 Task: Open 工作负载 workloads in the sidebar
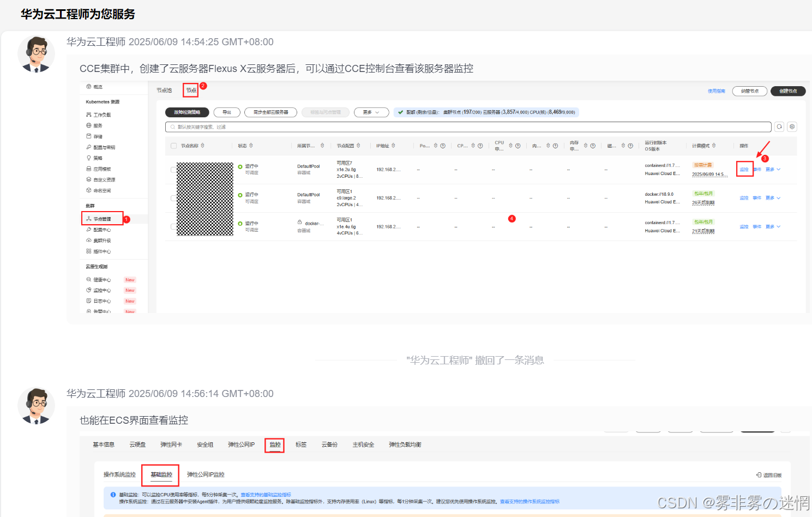point(98,115)
